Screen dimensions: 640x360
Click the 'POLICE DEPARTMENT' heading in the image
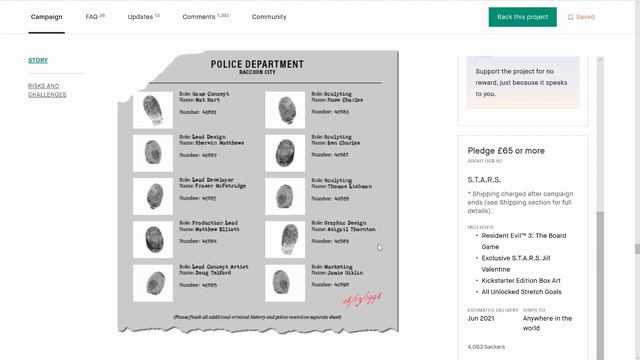tap(257, 64)
